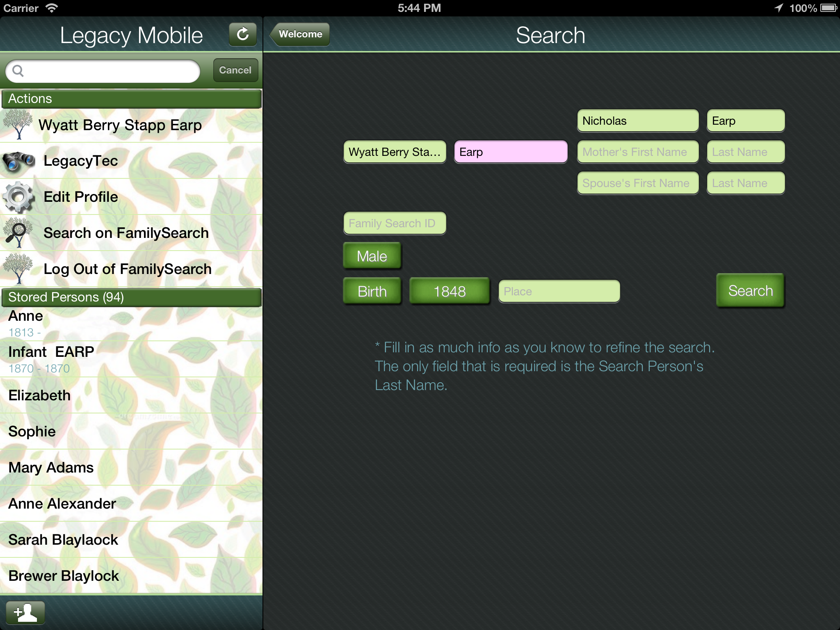Click the gear icon for Edit Profile
The width and height of the screenshot is (840, 630).
pos(18,197)
